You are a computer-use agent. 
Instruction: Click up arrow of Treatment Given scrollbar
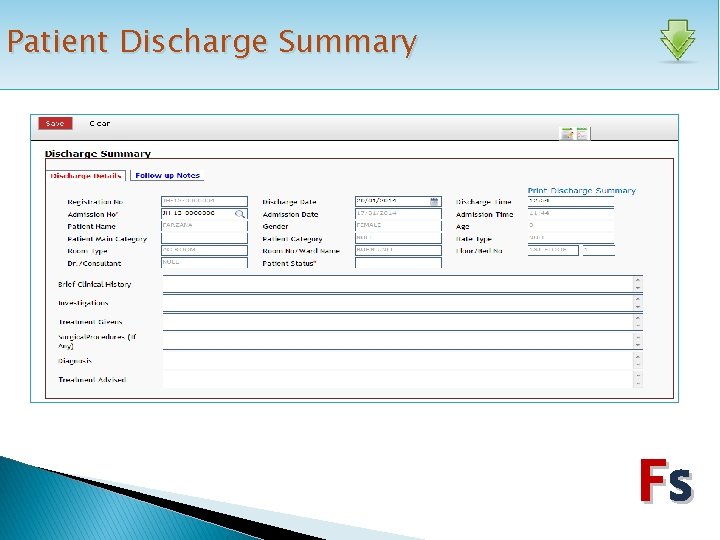click(638, 318)
